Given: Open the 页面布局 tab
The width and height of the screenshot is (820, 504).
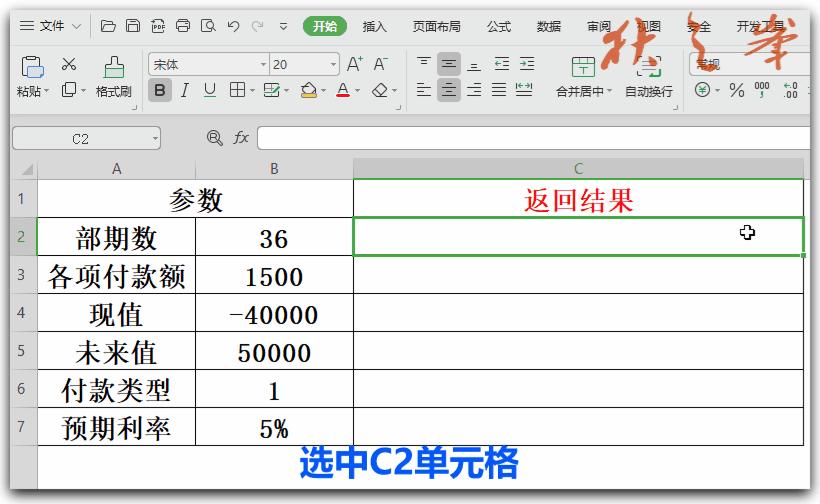Looking at the screenshot, I should click(x=437, y=26).
